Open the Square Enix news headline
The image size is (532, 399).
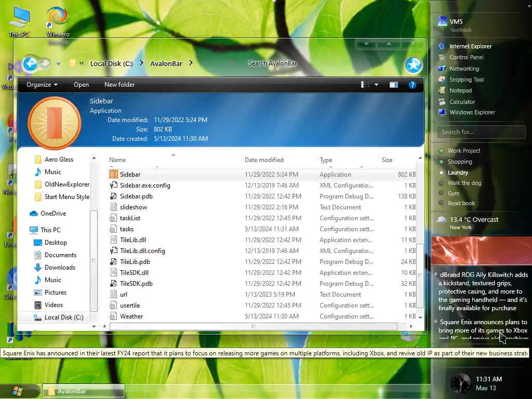(x=483, y=329)
